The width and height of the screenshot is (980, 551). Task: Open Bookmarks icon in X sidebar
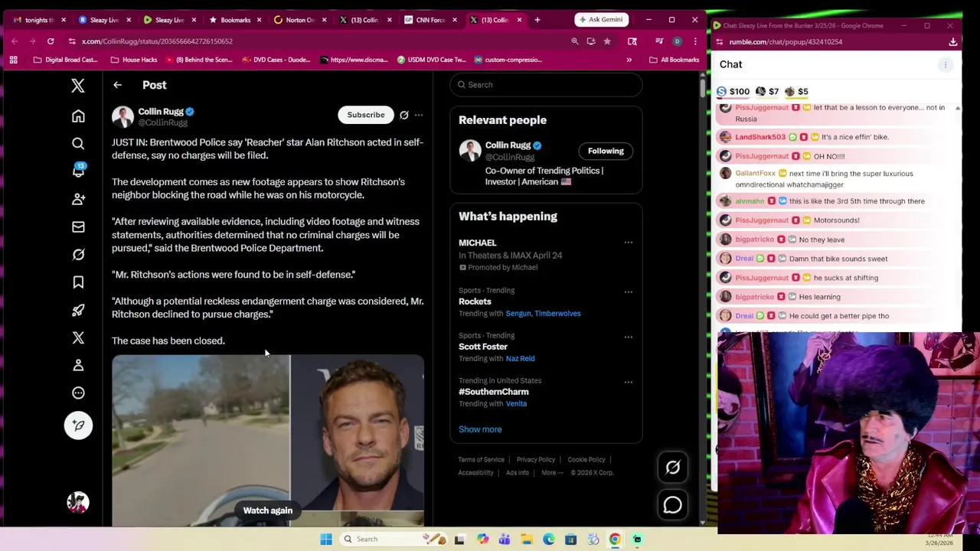pos(78,282)
